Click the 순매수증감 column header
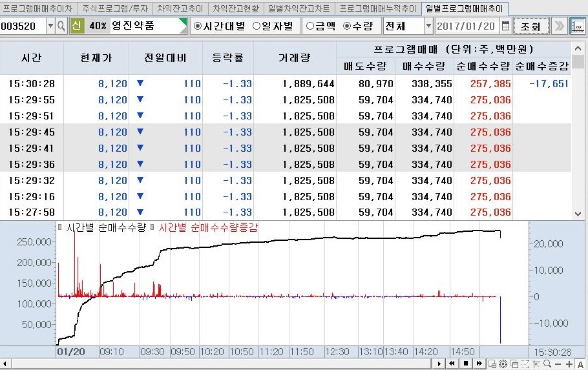The width and height of the screenshot is (588, 370). tap(542, 67)
